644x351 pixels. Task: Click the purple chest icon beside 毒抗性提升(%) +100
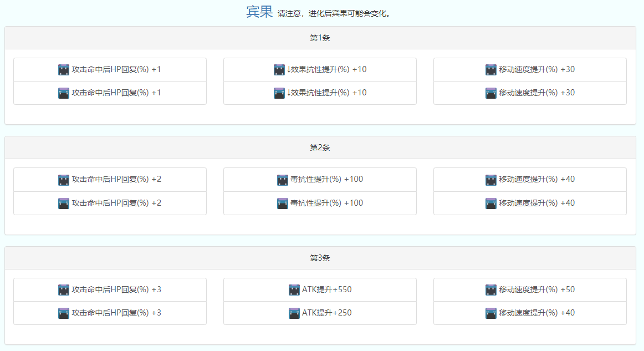click(x=283, y=204)
